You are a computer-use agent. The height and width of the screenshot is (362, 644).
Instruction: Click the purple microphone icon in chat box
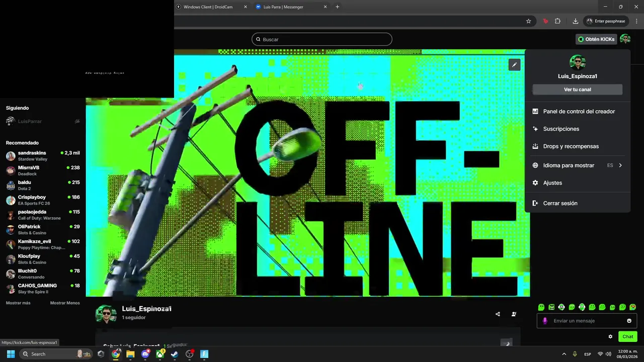pyautogui.click(x=545, y=321)
